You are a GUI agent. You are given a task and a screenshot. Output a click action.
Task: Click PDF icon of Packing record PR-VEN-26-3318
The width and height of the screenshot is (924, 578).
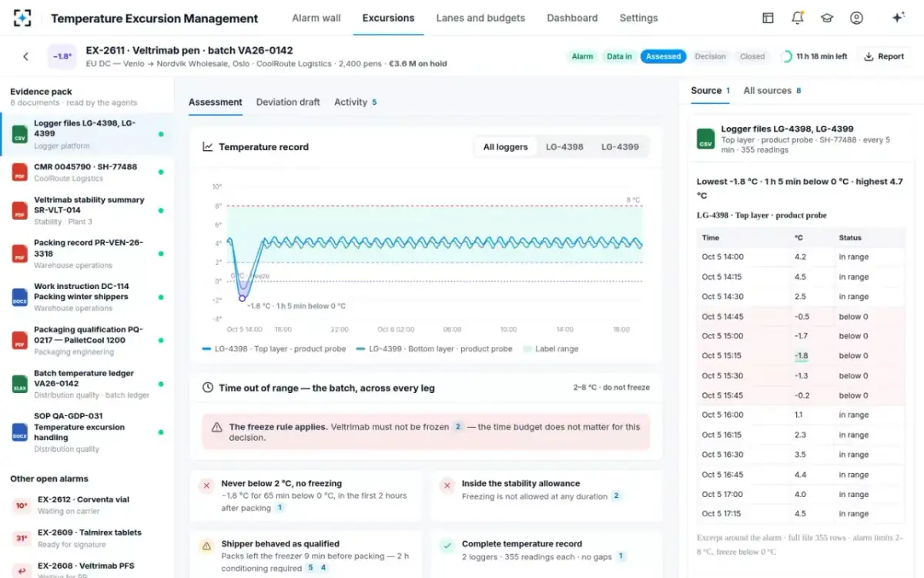19,254
